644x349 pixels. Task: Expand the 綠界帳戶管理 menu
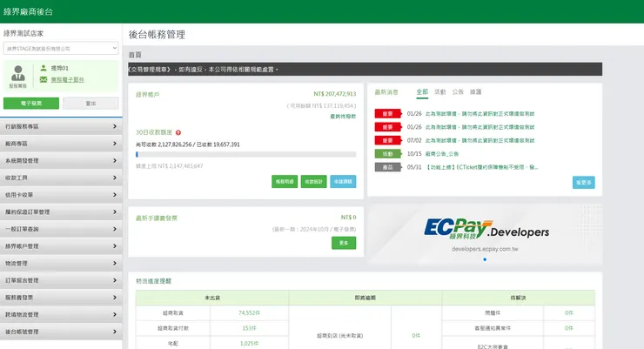coord(61,246)
